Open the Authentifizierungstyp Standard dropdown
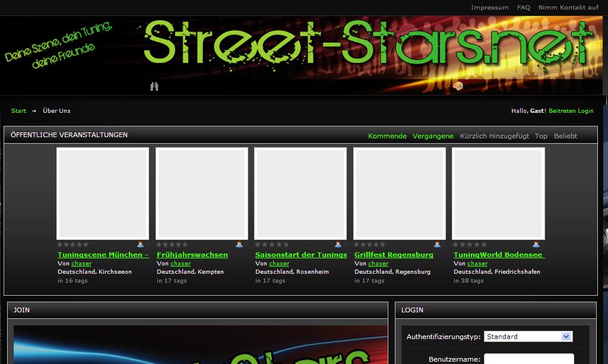The width and height of the screenshot is (608, 364). tap(528, 337)
